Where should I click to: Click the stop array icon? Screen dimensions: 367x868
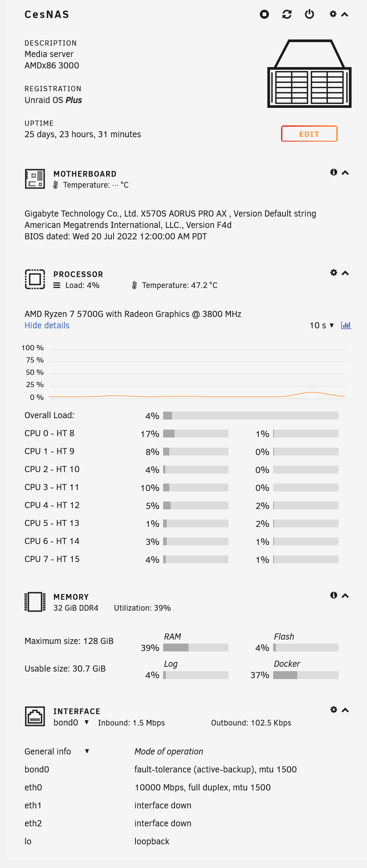point(264,14)
